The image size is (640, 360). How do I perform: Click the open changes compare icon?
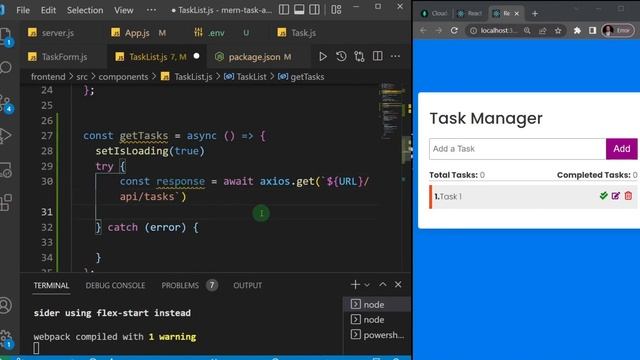click(359, 56)
